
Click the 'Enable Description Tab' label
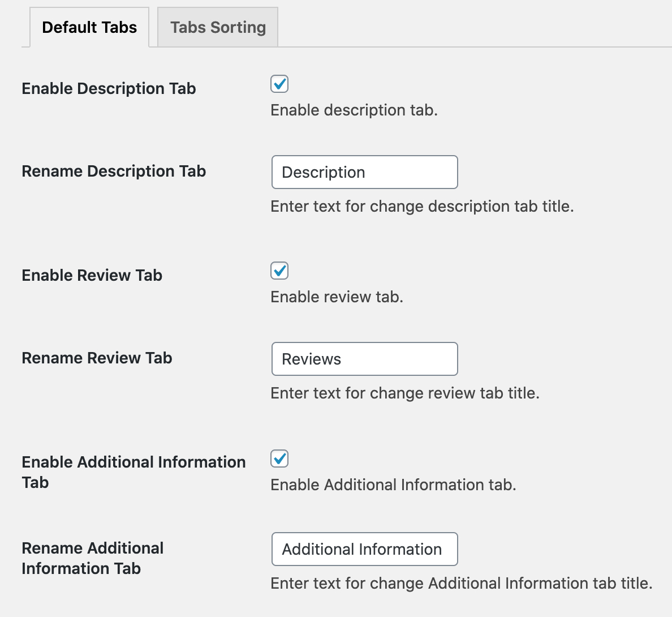pyautogui.click(x=109, y=88)
